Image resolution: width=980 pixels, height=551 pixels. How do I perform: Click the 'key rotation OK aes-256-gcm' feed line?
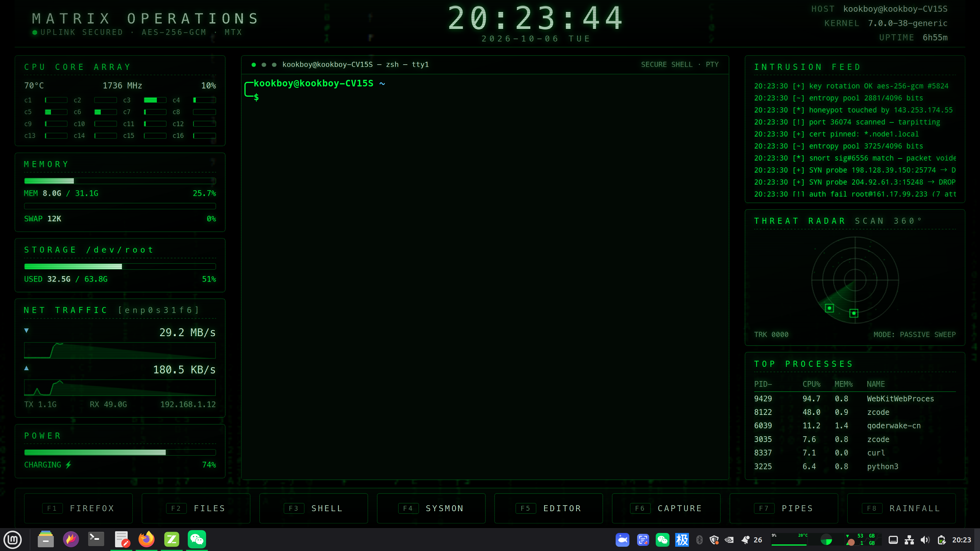pos(851,86)
